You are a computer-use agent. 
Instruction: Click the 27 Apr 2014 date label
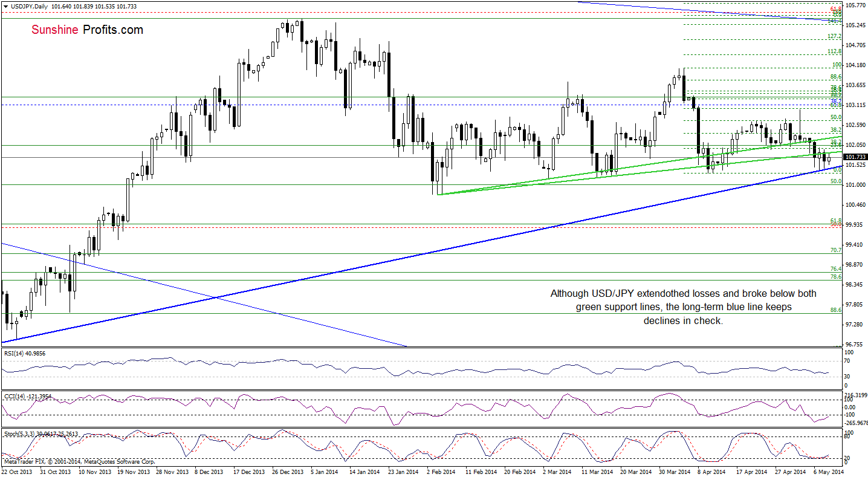click(x=791, y=472)
